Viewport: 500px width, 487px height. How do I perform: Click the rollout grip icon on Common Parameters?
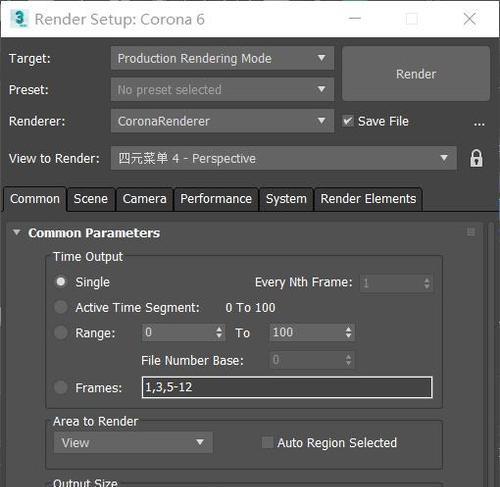pos(471,232)
